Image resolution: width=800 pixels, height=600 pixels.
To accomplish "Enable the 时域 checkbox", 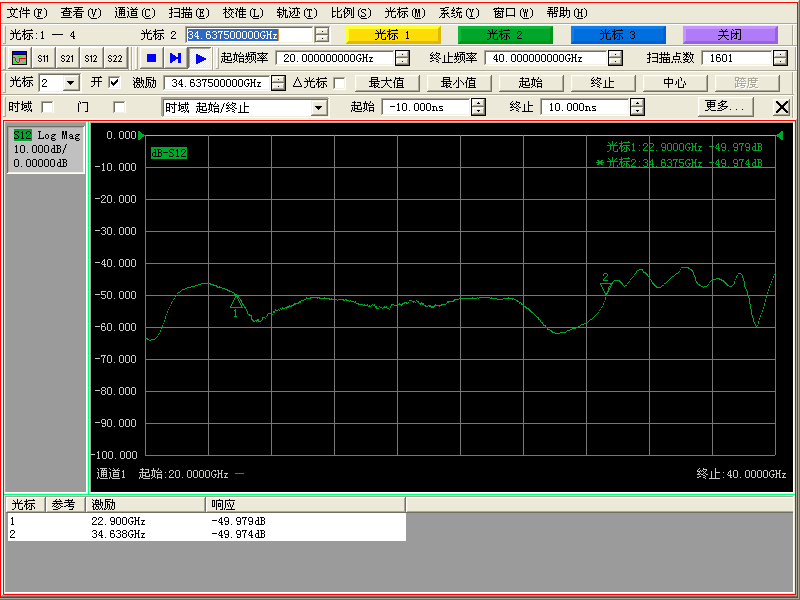I will (x=45, y=105).
